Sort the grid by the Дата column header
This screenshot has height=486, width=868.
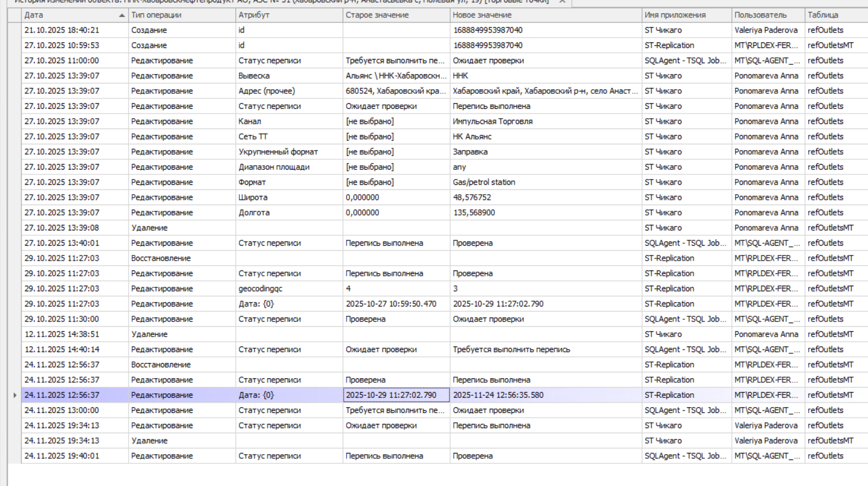tap(75, 15)
